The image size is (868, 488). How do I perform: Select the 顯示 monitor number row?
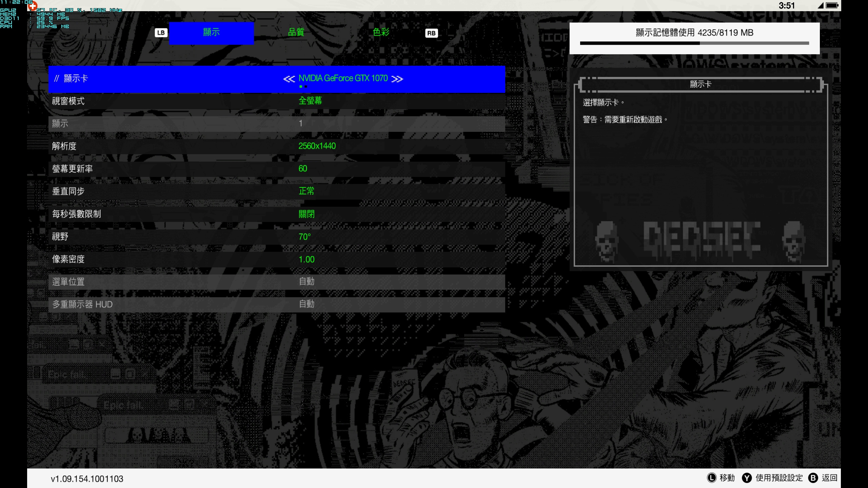(x=277, y=124)
